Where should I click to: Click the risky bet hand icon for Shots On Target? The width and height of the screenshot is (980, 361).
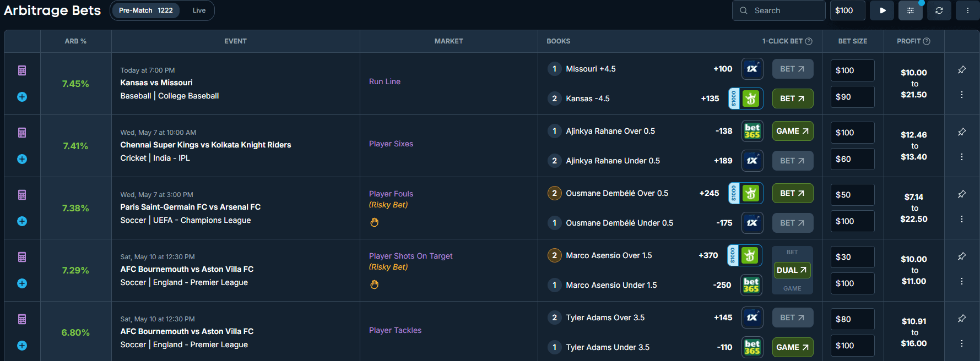click(375, 285)
